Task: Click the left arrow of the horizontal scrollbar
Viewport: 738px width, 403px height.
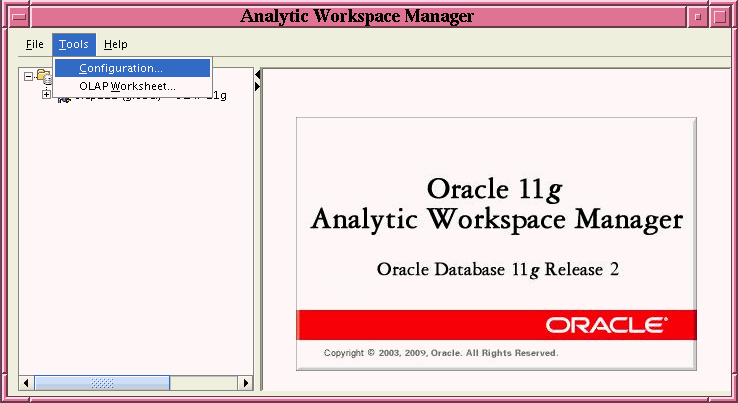Action: 27,382
